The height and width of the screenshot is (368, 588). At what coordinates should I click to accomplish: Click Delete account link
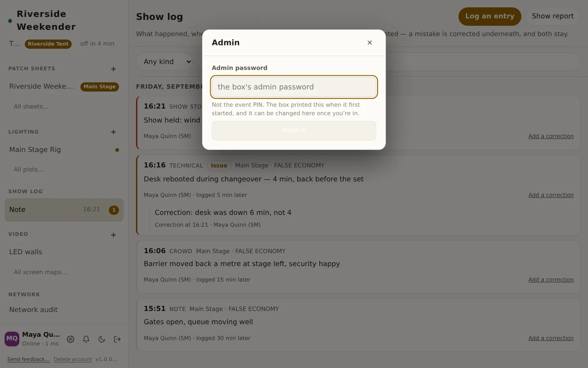tap(73, 359)
